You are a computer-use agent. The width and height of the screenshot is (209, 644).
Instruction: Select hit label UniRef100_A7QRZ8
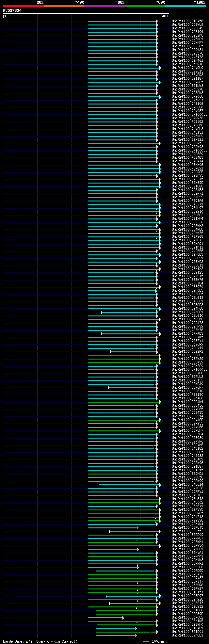coord(187,118)
